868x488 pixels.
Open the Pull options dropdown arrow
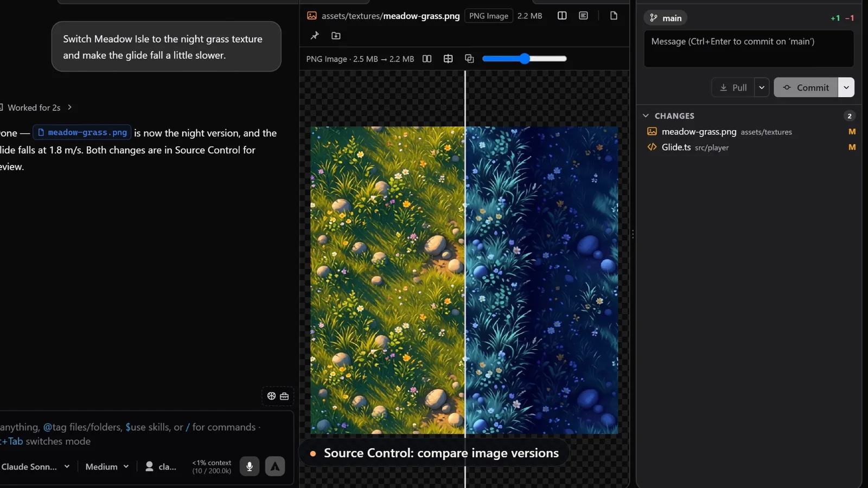point(762,87)
